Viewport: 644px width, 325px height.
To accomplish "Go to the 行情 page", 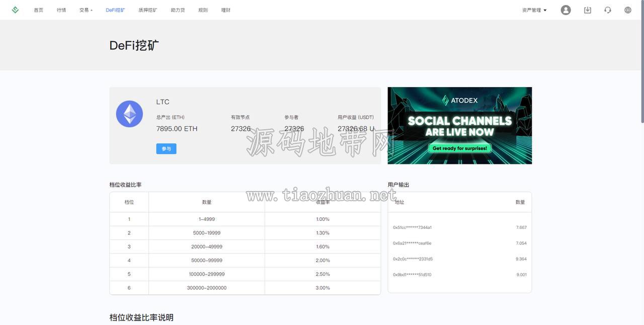I will click(x=61, y=10).
